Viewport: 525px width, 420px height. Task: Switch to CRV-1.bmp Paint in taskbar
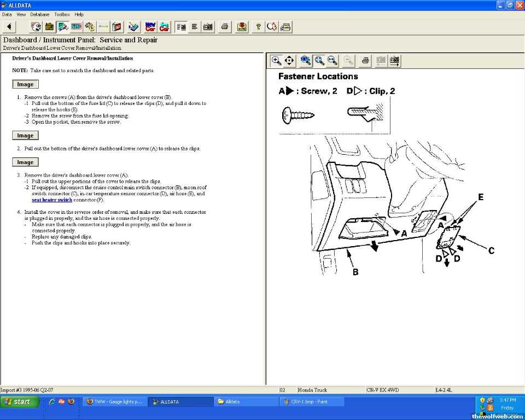[x=312, y=402]
